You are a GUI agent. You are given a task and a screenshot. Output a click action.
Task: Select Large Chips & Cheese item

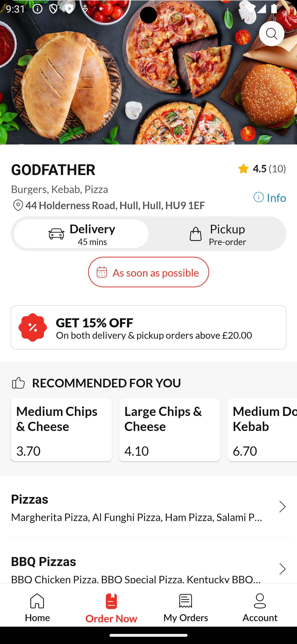pos(170,430)
